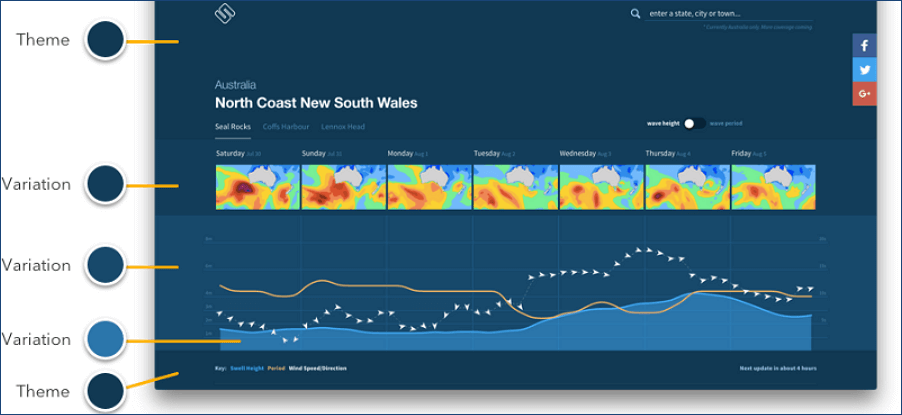Focus the state, city or town search field
Viewport: 902px width, 415px height.
pyautogui.click(x=728, y=13)
